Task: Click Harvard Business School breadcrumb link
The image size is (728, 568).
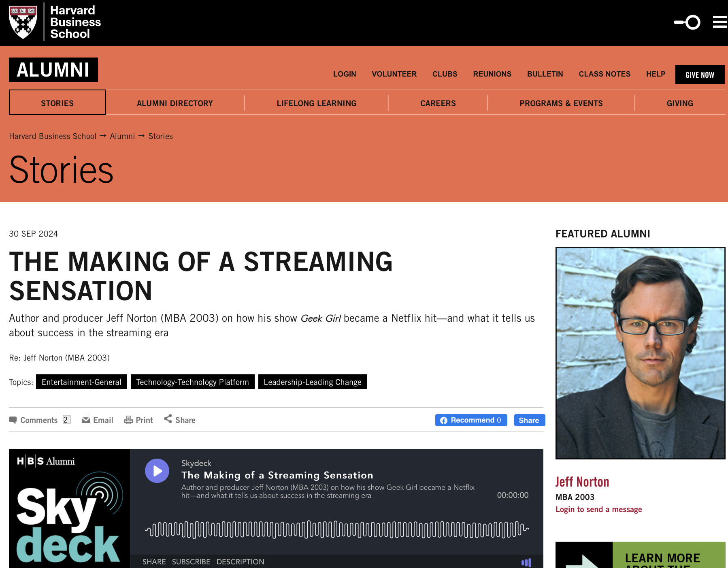Action: tap(53, 136)
